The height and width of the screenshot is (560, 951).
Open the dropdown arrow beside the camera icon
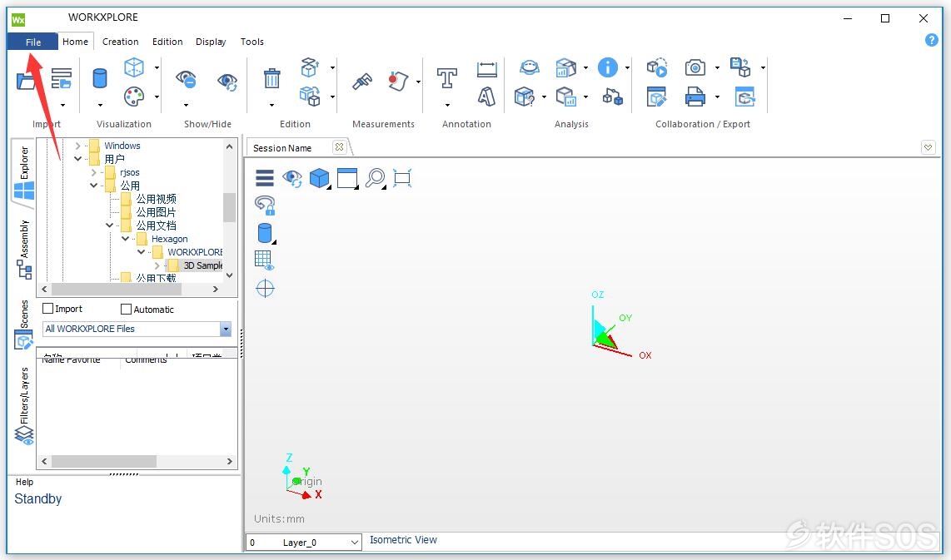click(x=717, y=67)
